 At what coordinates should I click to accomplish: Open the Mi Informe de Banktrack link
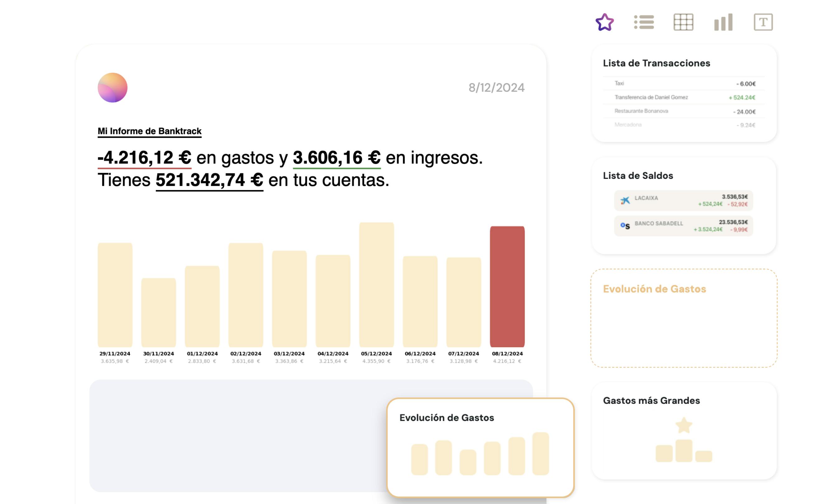pyautogui.click(x=149, y=131)
